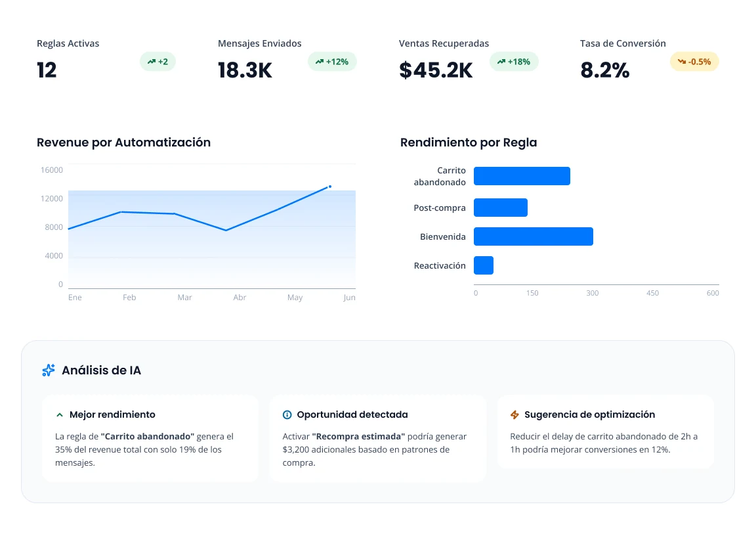
Task: Click the Carrito abandonado bar label
Action: 440,176
